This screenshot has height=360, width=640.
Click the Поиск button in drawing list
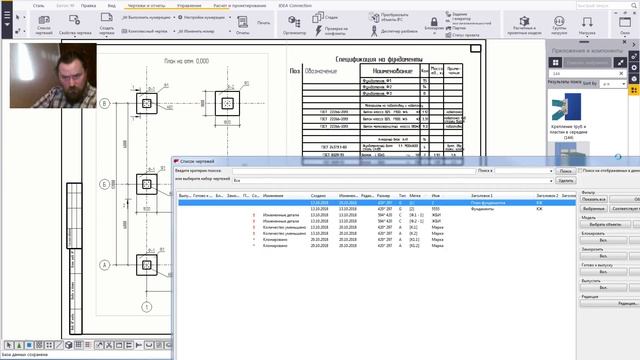(565, 171)
